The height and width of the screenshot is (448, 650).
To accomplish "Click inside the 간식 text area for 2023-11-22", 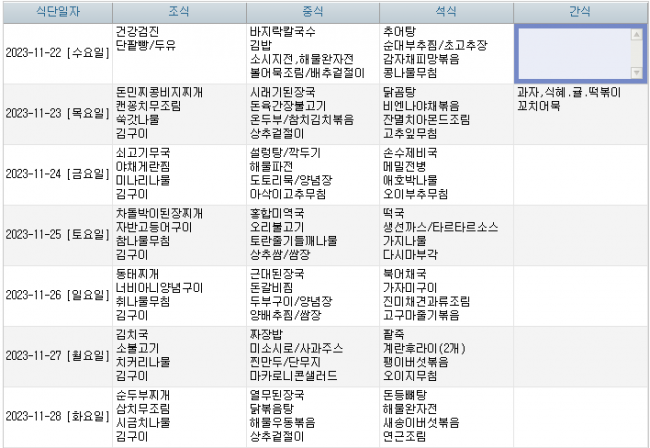I will pyautogui.click(x=572, y=54).
